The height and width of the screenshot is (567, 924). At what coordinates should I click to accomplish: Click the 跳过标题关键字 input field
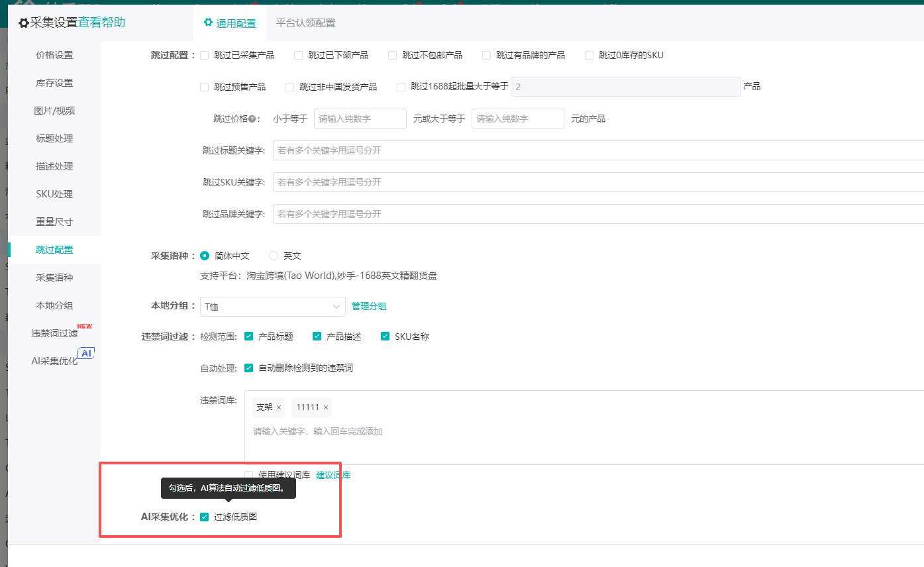(596, 150)
